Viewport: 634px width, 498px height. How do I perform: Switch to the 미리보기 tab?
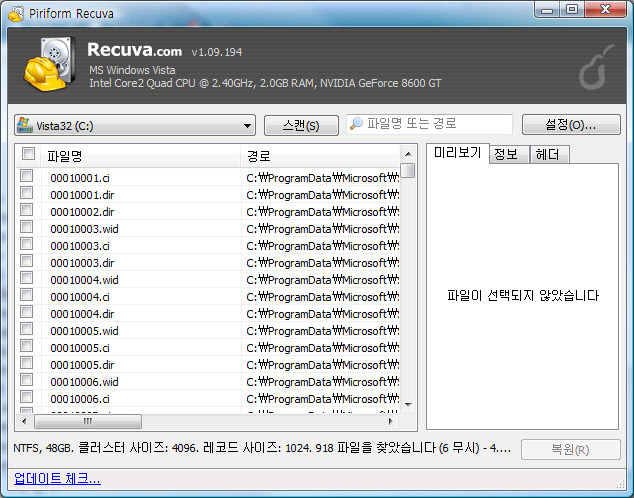coord(458,153)
